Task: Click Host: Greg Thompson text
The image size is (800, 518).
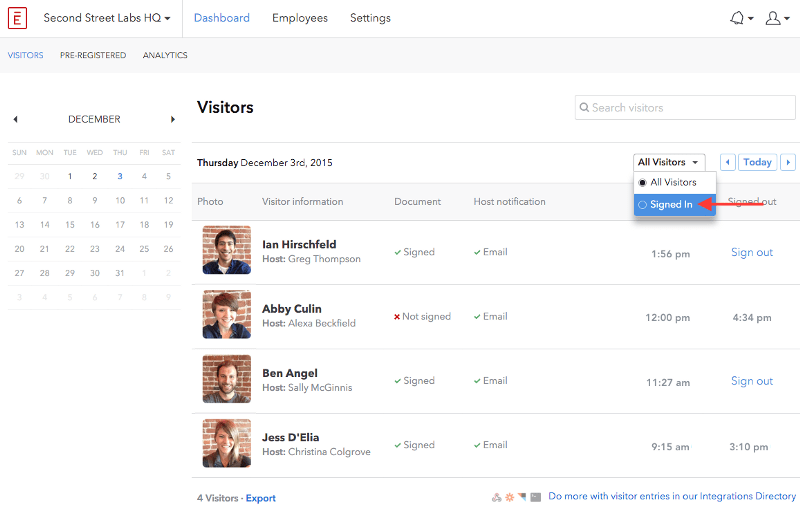Action: click(x=311, y=259)
